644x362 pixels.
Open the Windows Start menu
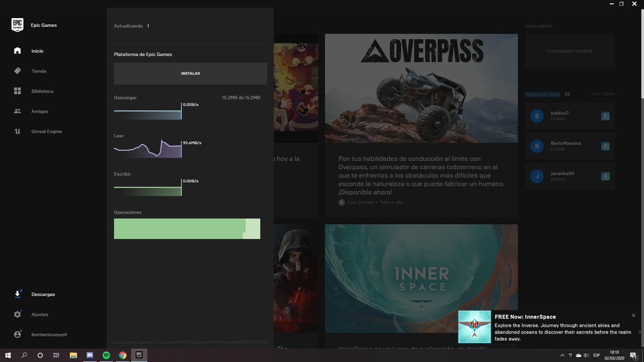8,355
